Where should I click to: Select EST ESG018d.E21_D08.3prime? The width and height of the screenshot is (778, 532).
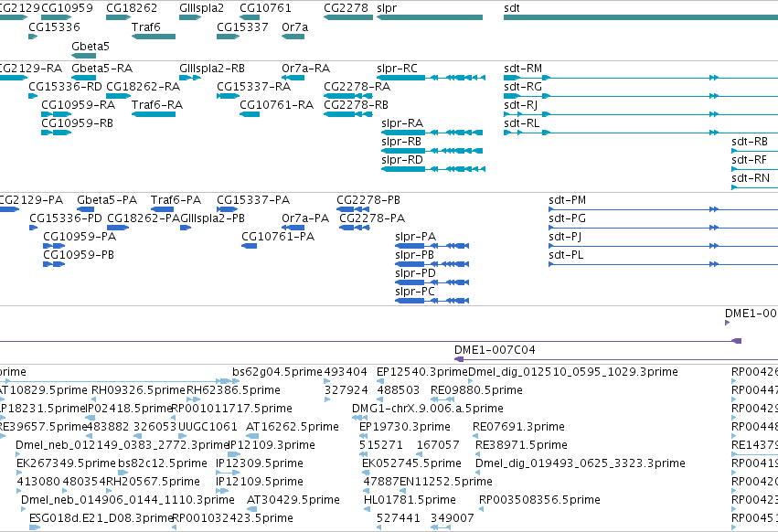[x=101, y=518]
